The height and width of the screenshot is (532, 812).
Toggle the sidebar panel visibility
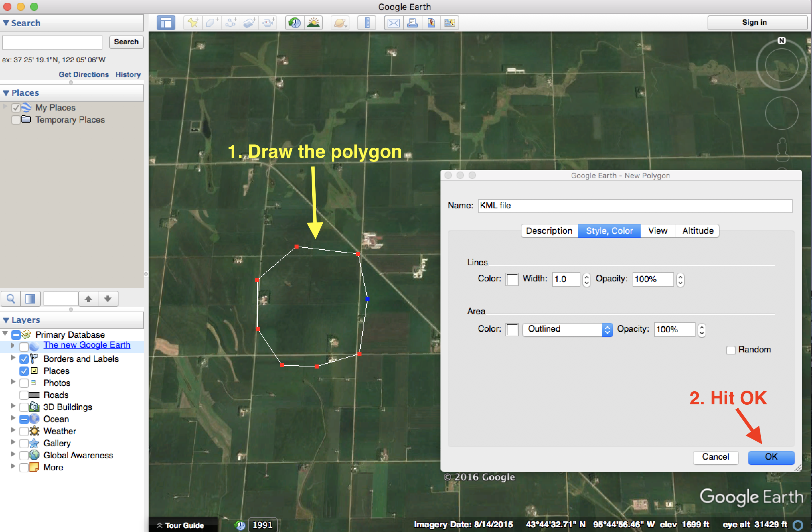coord(166,22)
